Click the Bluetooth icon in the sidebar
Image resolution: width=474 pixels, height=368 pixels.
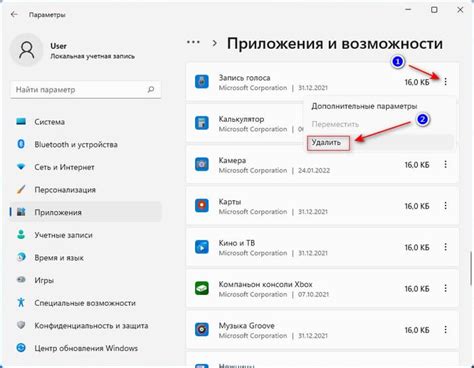(x=21, y=144)
